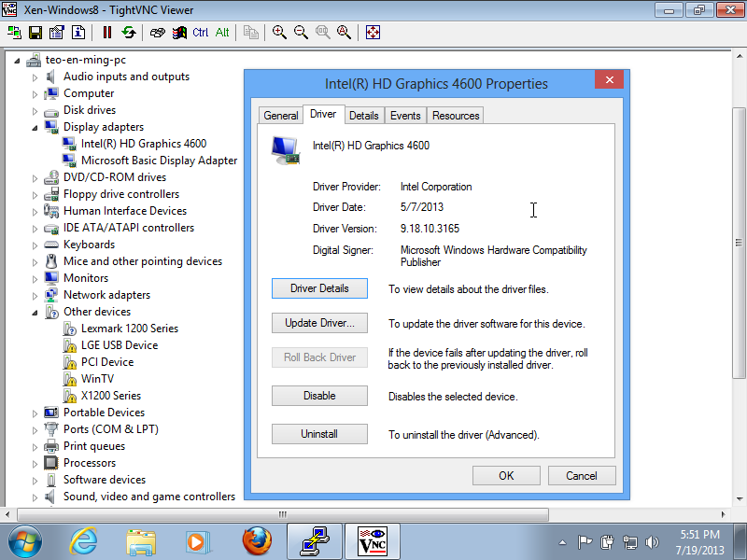Select Microsoft Basic Display Adapter in tree
Screen dimensions: 747x560
pyautogui.click(x=159, y=161)
